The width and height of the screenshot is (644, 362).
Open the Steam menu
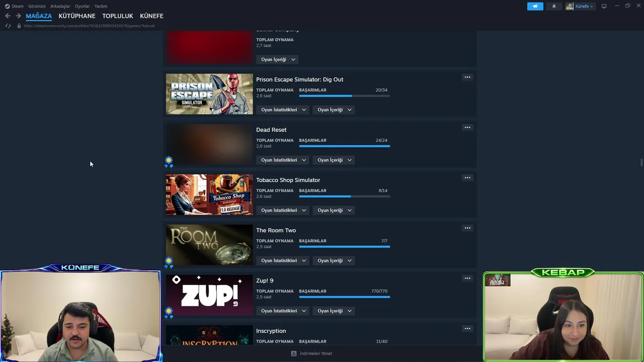(x=18, y=6)
